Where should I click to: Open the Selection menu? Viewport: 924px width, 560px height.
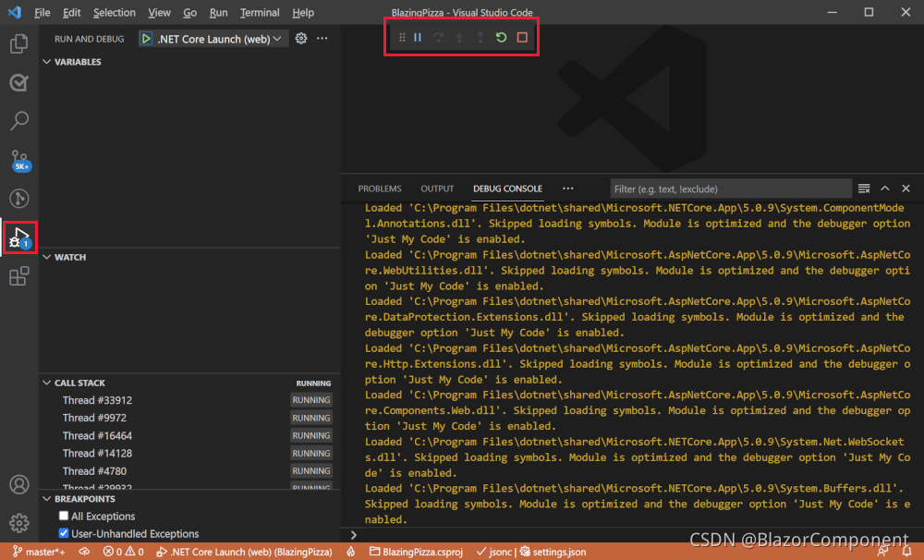(x=114, y=12)
